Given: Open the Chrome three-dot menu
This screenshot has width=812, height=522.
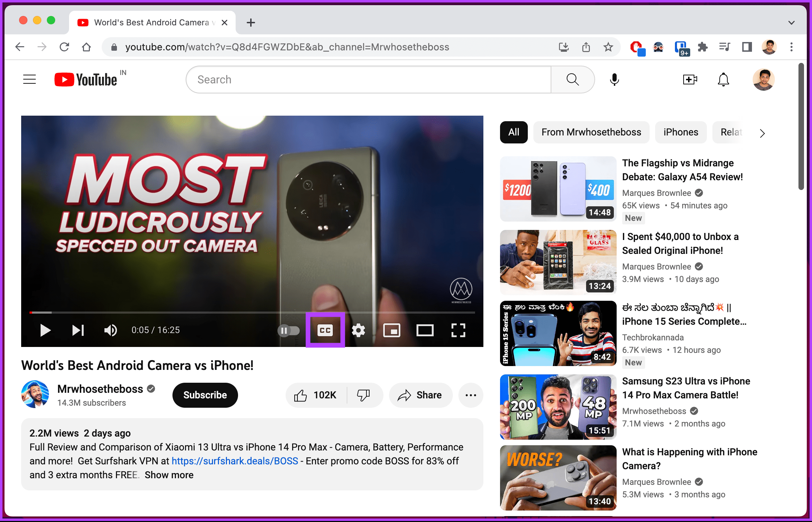Looking at the screenshot, I should pos(792,47).
